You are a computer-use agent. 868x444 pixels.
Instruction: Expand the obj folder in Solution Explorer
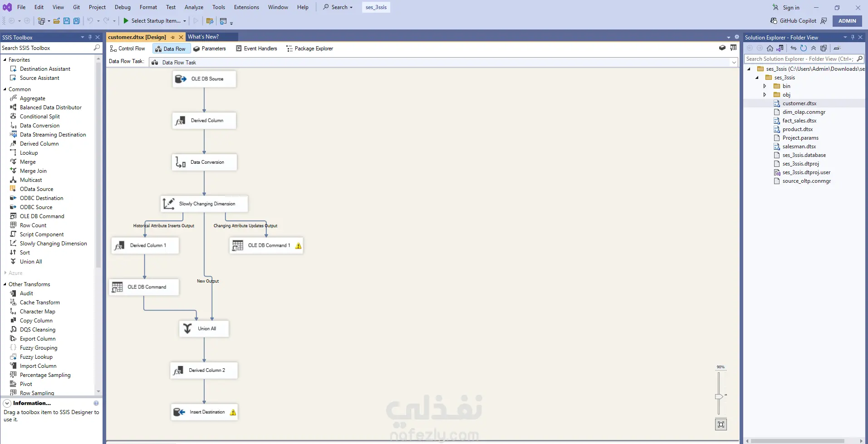[x=765, y=95]
